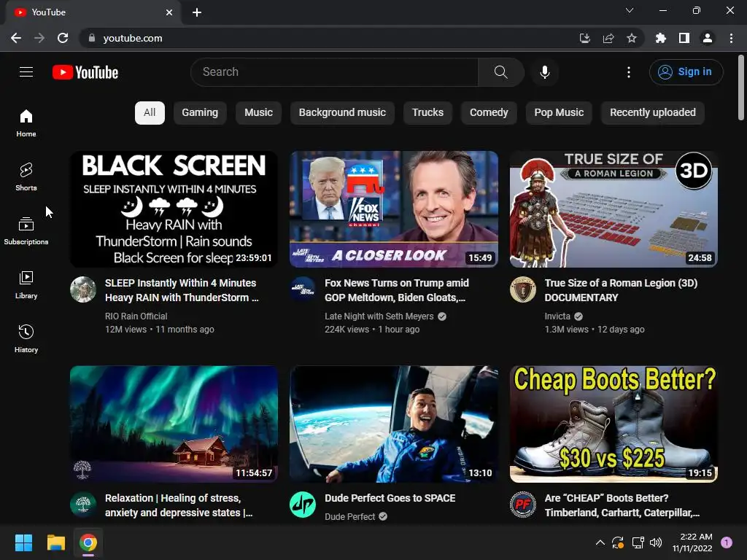Click the search magnifier button

click(500, 72)
